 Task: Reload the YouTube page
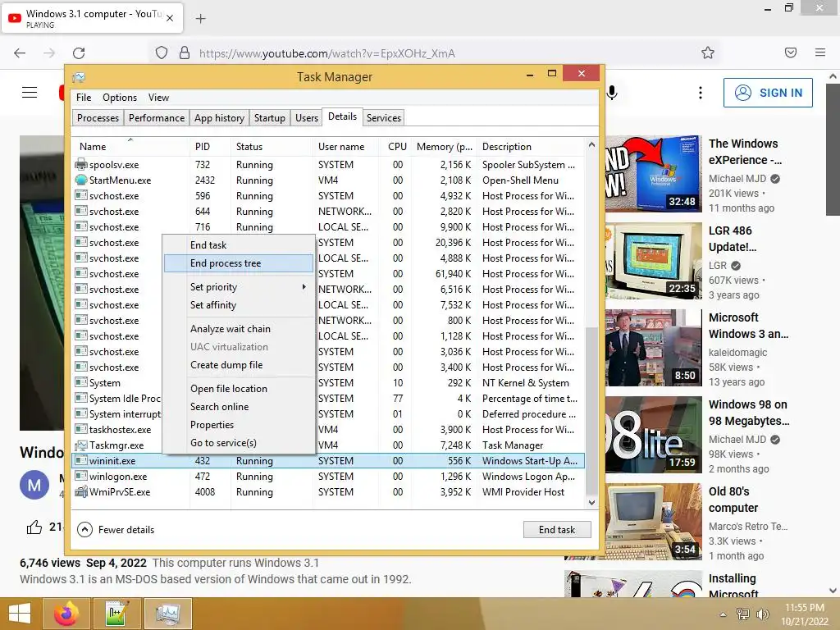click(x=79, y=53)
